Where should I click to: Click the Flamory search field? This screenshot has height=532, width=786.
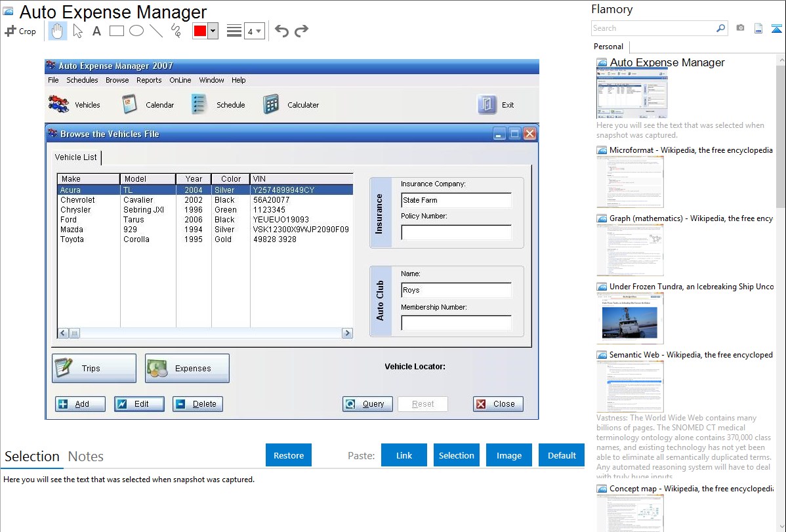pos(653,29)
